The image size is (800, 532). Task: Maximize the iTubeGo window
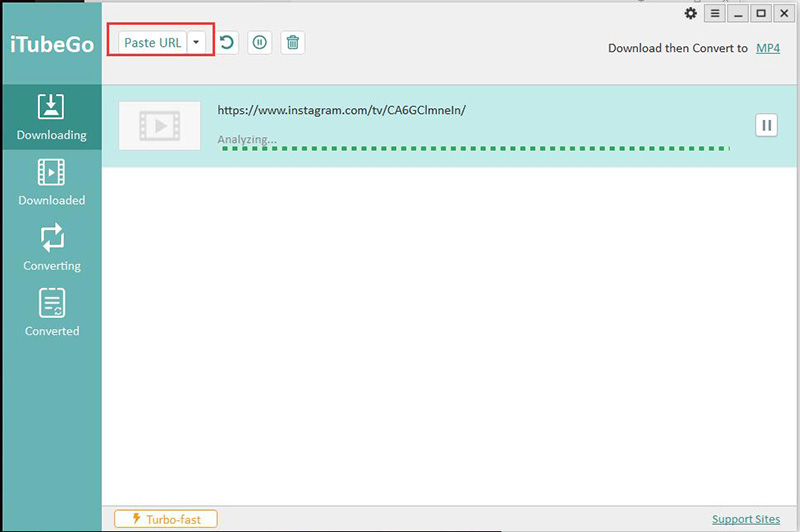click(x=761, y=13)
